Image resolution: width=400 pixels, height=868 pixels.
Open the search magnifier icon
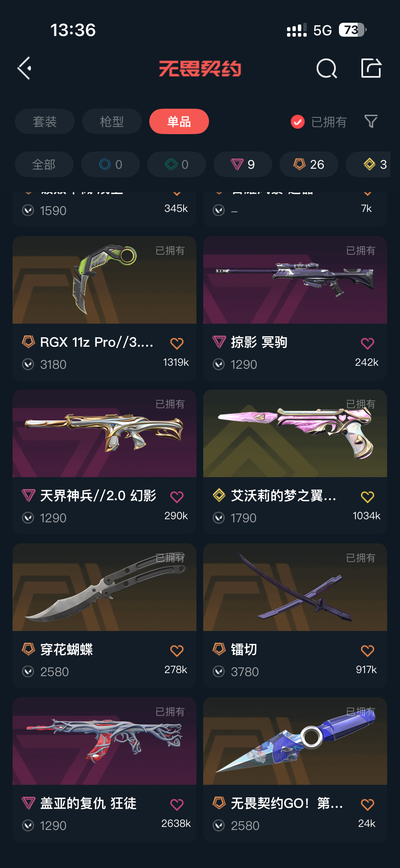[x=327, y=68]
